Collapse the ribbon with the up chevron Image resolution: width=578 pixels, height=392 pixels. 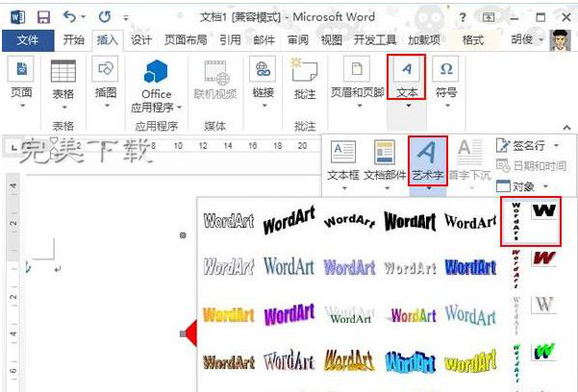566,128
